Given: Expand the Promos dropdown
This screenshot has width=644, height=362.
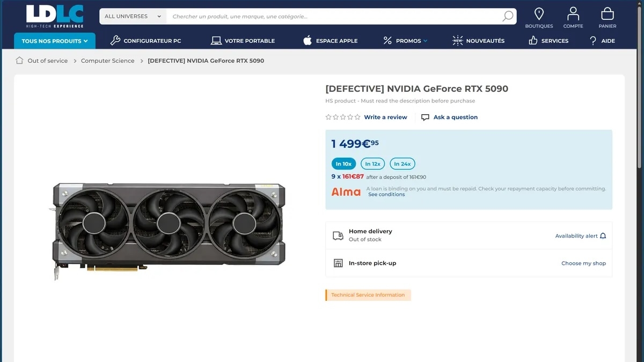Looking at the screenshot, I should pos(412,41).
